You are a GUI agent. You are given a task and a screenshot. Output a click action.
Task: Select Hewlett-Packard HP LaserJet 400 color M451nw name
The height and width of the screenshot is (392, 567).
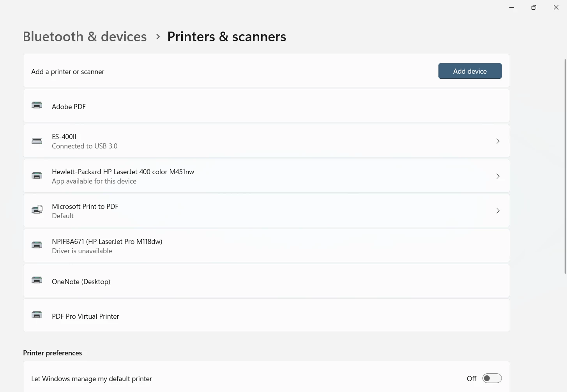123,172
